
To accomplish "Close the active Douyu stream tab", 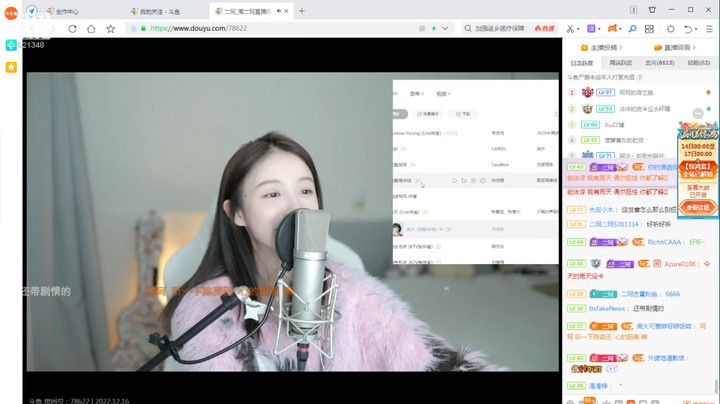I will pyautogui.click(x=286, y=11).
